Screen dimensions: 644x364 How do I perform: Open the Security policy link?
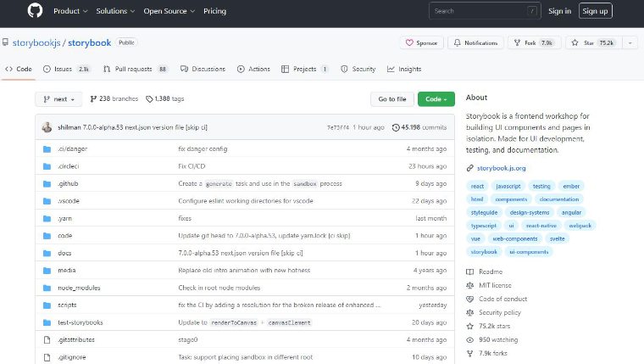(x=499, y=312)
